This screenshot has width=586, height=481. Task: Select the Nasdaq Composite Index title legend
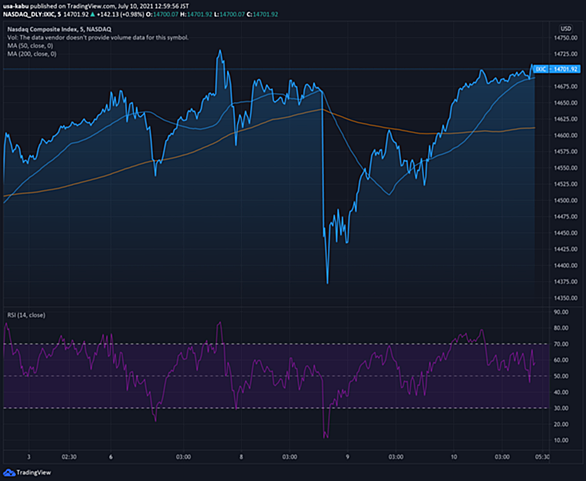[59, 29]
